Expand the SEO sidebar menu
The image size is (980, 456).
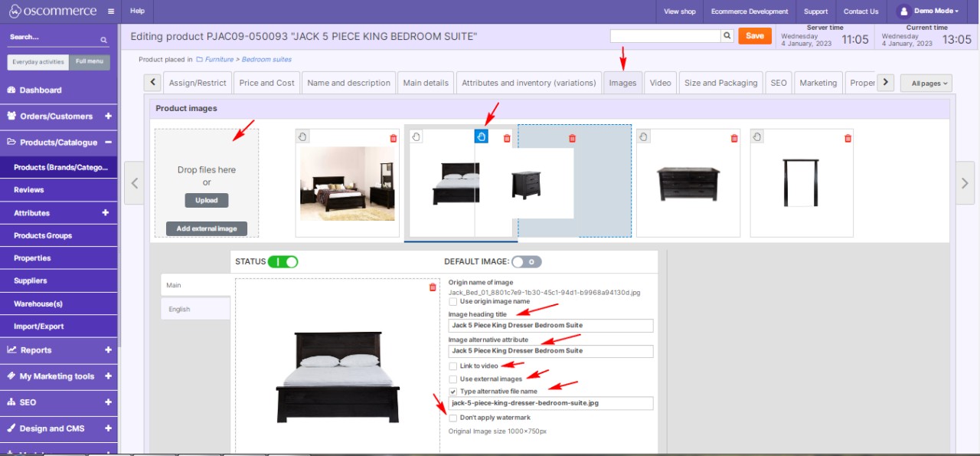pos(108,402)
